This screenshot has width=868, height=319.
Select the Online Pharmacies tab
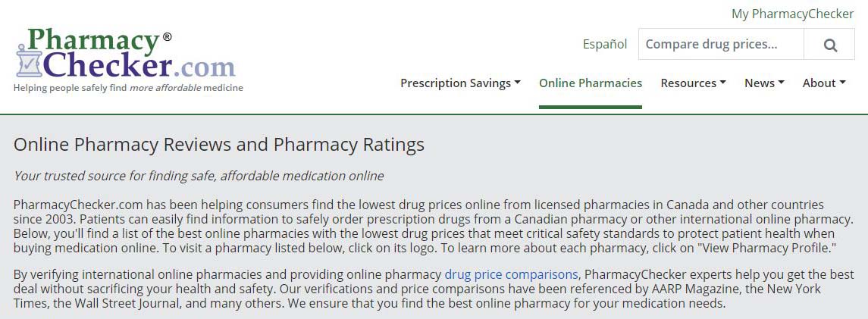[x=591, y=83]
